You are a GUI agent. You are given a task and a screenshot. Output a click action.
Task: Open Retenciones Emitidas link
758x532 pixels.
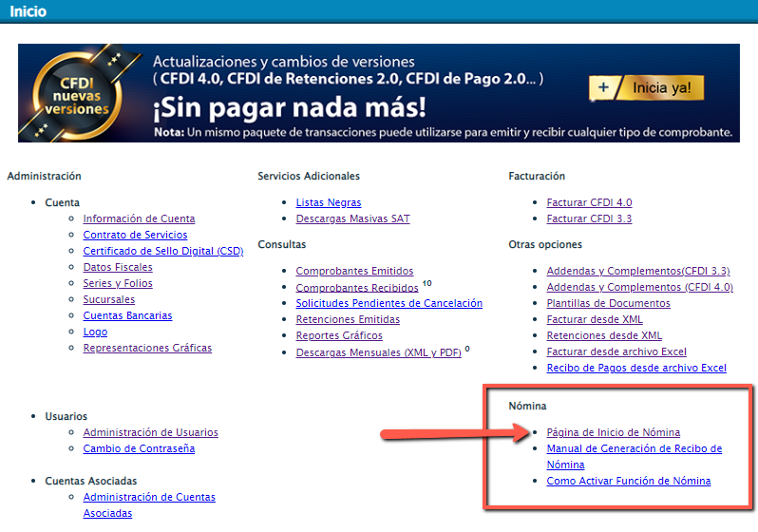[348, 319]
